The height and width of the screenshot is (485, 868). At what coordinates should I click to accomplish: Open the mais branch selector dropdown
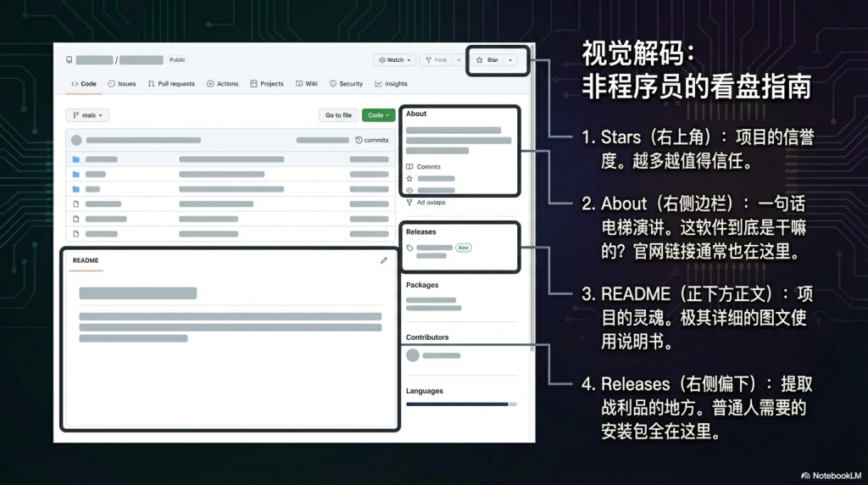pos(87,115)
